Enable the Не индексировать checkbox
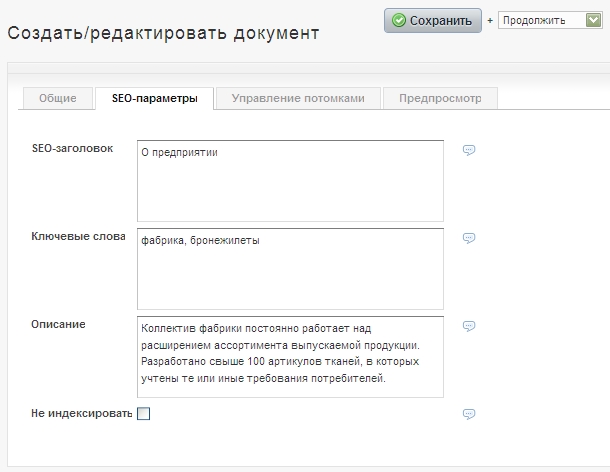This screenshot has height=472, width=610. tap(143, 414)
